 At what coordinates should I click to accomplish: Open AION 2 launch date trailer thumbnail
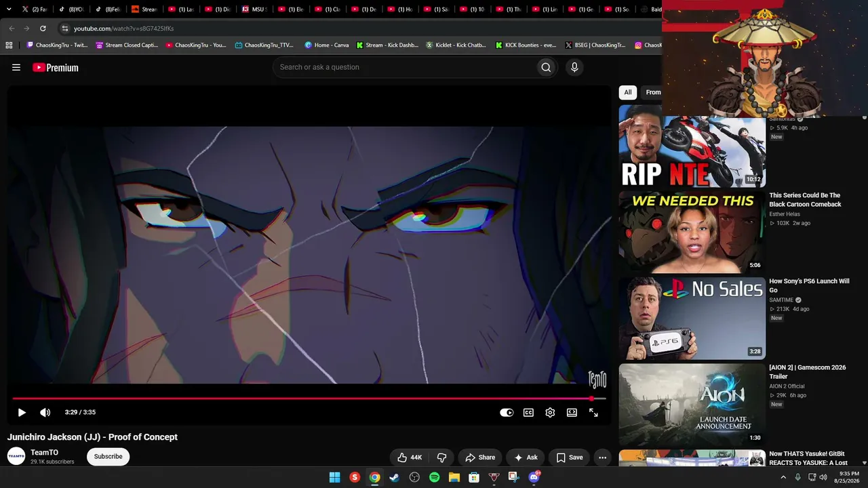click(692, 404)
